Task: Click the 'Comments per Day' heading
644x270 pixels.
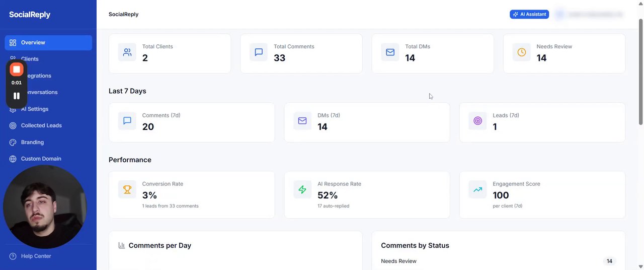Action: (x=159, y=245)
